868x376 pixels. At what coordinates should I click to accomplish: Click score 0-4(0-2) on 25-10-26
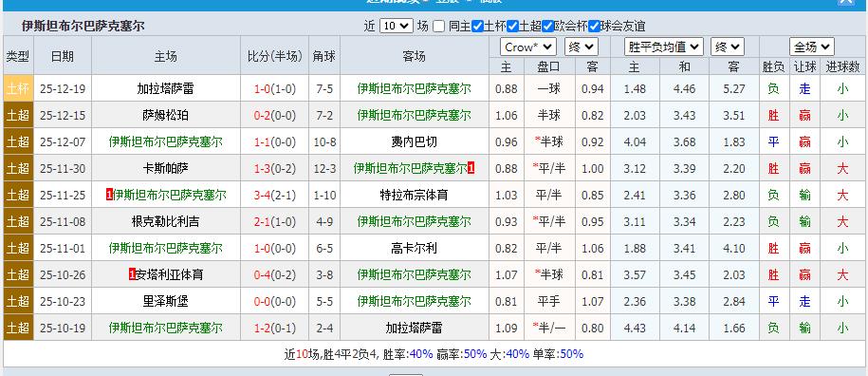275,274
